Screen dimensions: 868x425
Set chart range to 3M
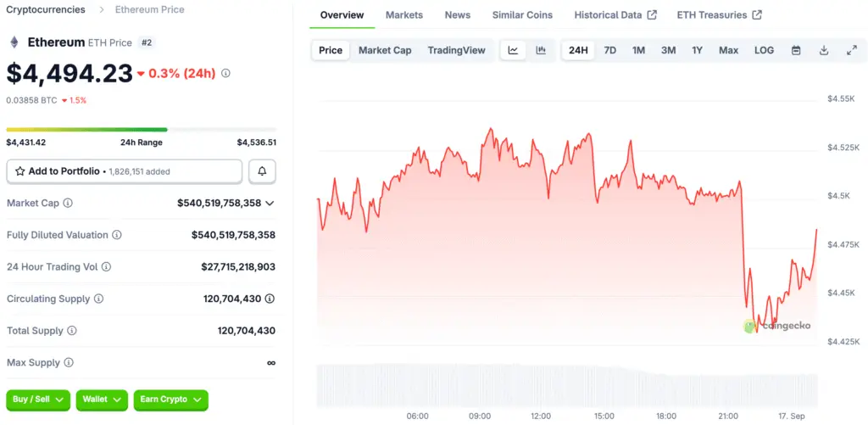click(668, 50)
